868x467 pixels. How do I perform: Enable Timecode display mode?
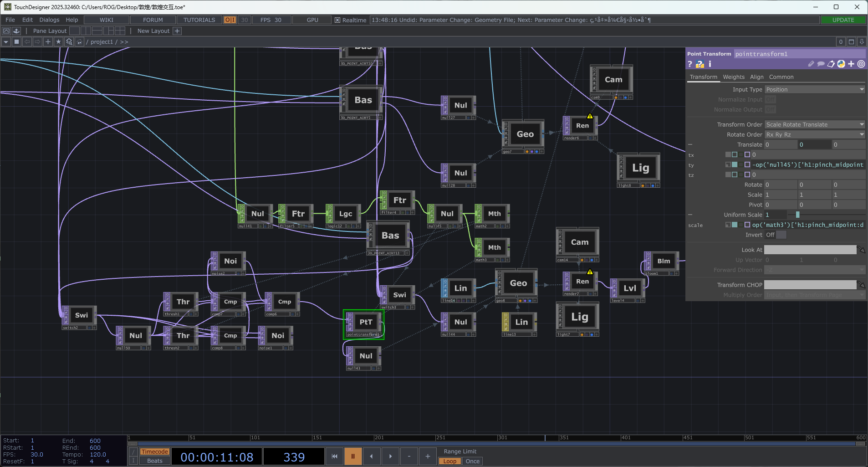click(154, 452)
